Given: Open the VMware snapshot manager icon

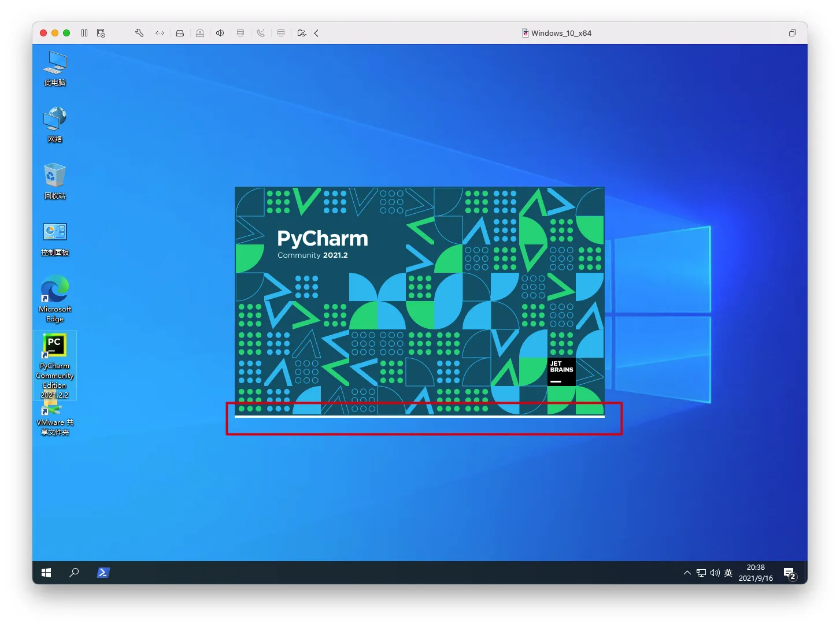Looking at the screenshot, I should 101,33.
